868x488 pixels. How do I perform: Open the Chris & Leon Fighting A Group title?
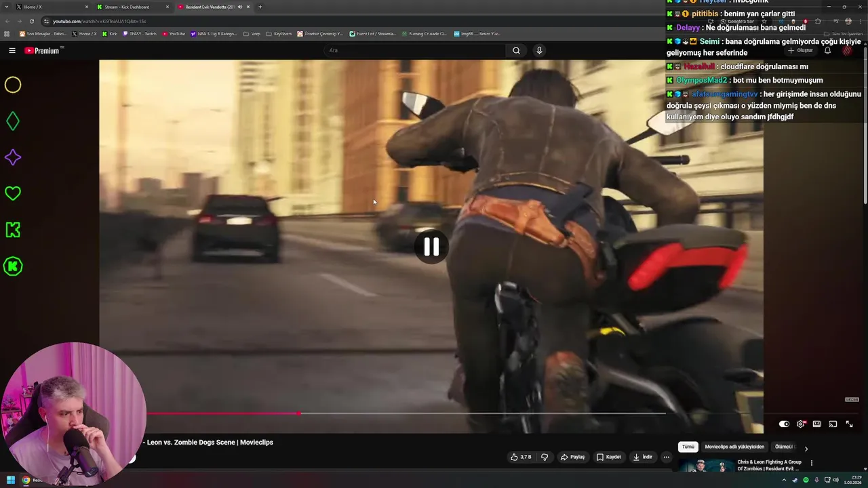[x=769, y=465]
